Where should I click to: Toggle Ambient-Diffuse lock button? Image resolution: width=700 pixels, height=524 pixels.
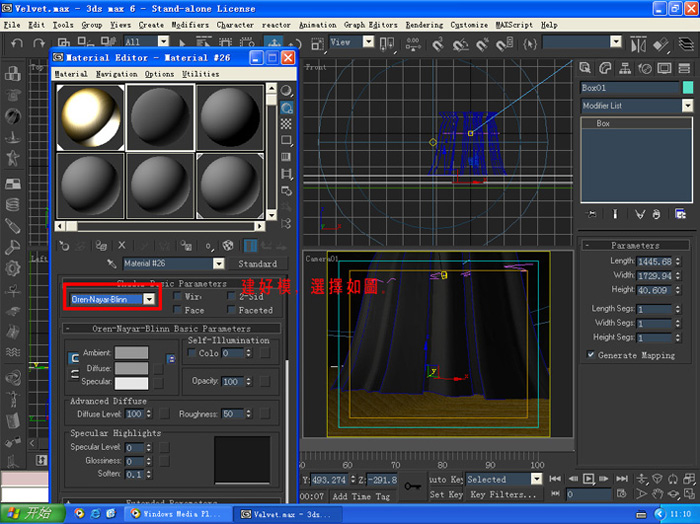[x=74, y=358]
